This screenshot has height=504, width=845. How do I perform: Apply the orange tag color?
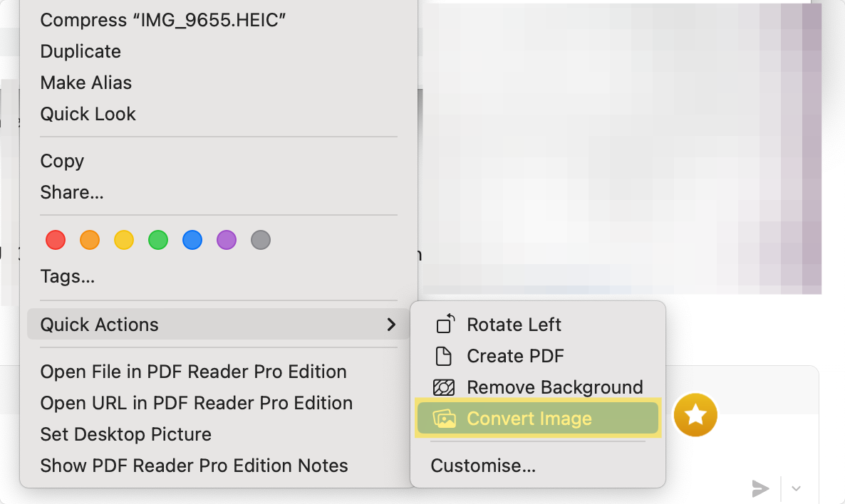click(x=90, y=240)
